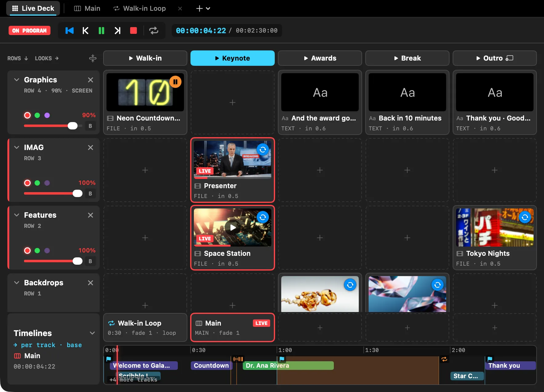The width and height of the screenshot is (544, 392).
Task: Toggle the purple dot on the Graphics row
Action: (47, 115)
